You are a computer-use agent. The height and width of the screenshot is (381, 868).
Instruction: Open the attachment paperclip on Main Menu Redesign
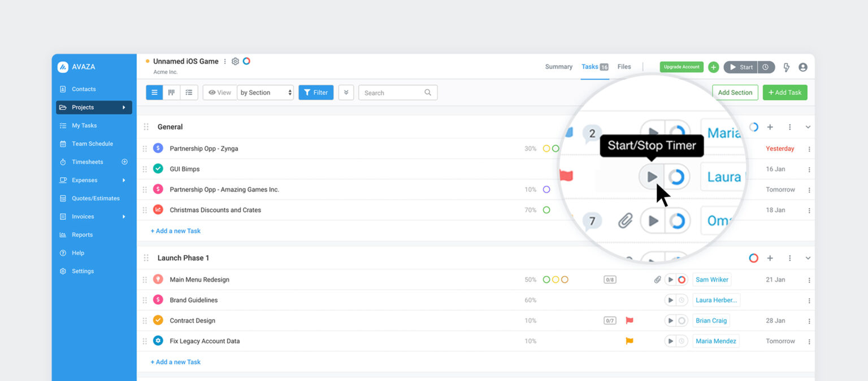tap(657, 279)
